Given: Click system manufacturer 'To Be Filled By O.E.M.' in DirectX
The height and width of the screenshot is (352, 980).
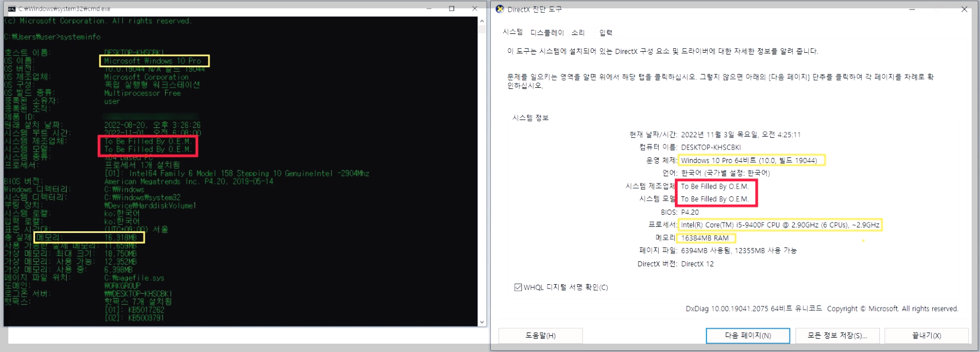Looking at the screenshot, I should coord(715,186).
